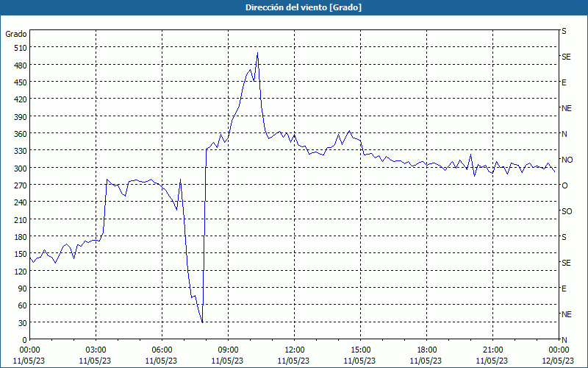Image resolution: width=588 pixels, height=368 pixels.
Task: Click the blue line's lowest dip at 30
Action: pos(203,322)
